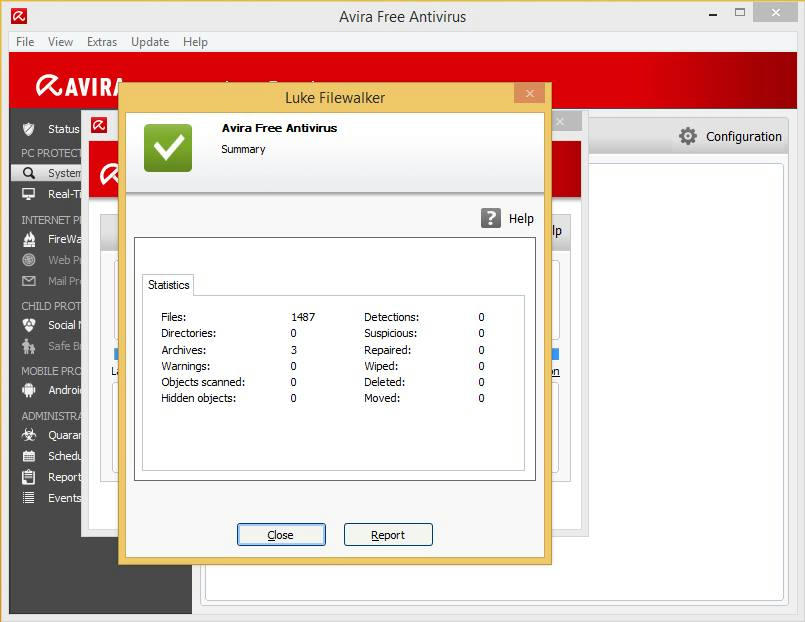The width and height of the screenshot is (805, 622).
Task: Click the Repaired label
Action: click(388, 350)
